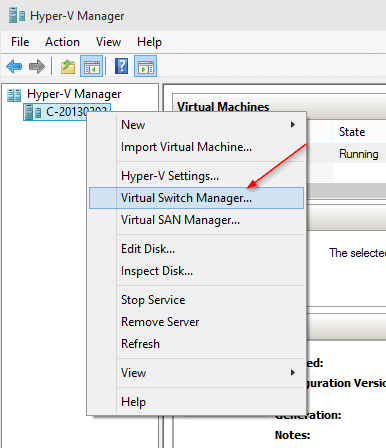Screen dimensions: 386x448
Task: Click the State column header
Action: pos(352,132)
